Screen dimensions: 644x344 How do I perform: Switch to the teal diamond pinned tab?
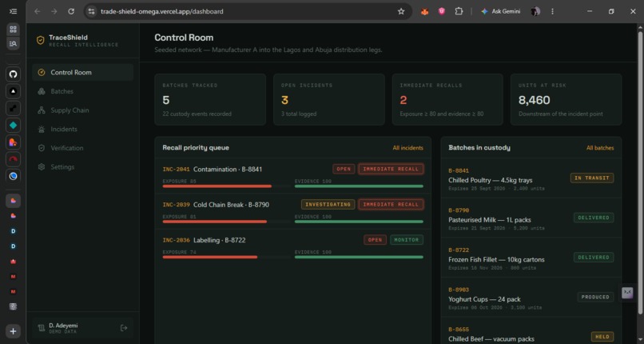click(13, 126)
